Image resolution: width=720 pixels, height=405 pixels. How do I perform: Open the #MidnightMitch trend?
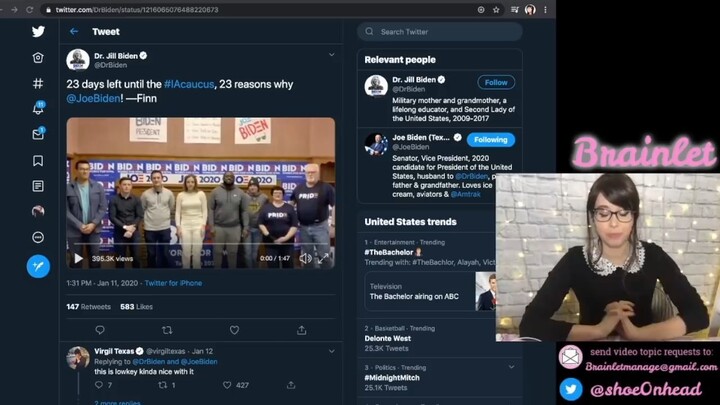click(x=392, y=378)
